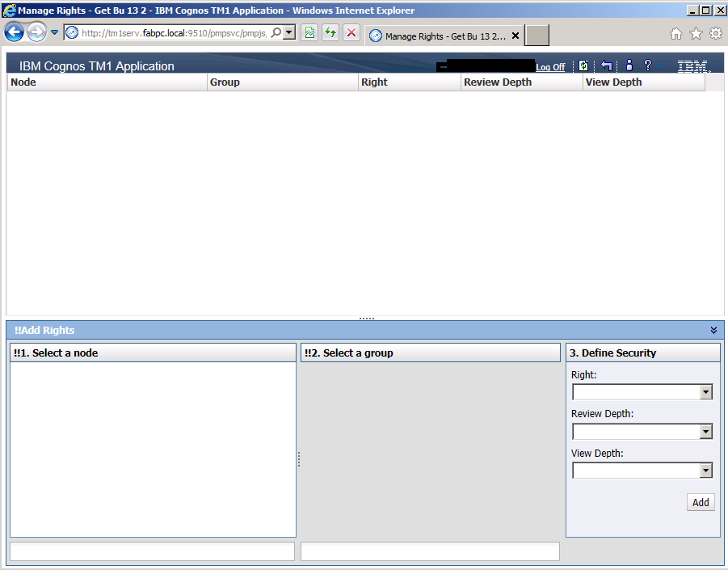The height and width of the screenshot is (570, 728).
Task: Open the Right dropdown list
Action: tap(705, 392)
